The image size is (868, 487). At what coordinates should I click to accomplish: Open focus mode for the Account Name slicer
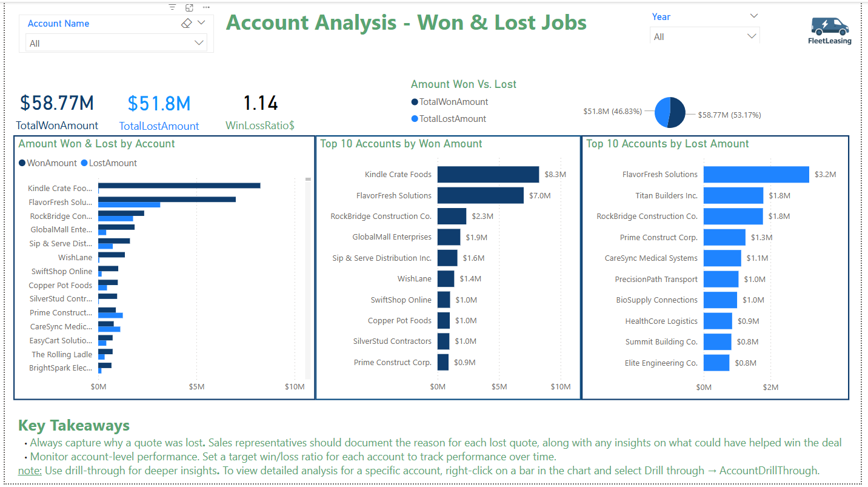(190, 7)
